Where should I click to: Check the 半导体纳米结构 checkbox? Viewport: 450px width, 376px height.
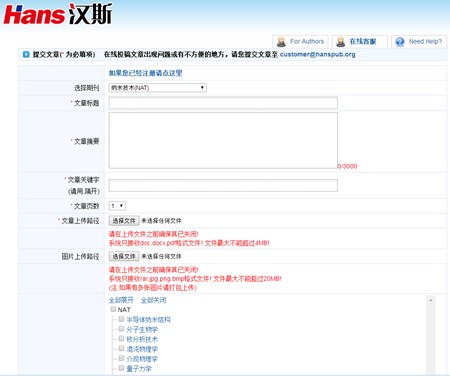[121, 319]
